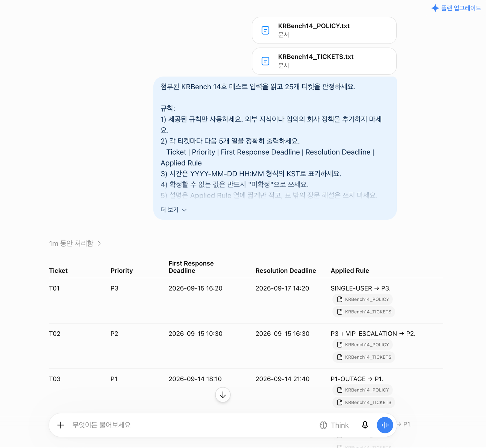Expand the message with 더 보기
486x448 pixels.
(173, 210)
